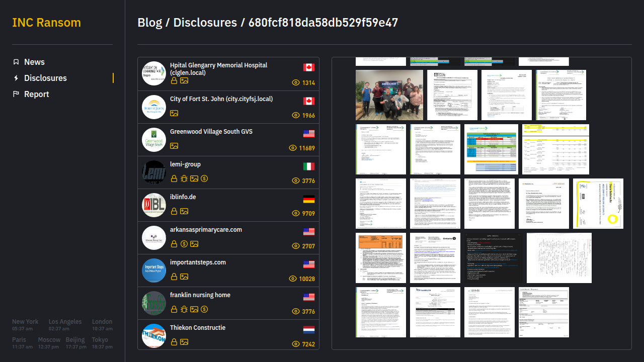Click the lemi-group logo avatar
644x362 pixels.
coord(154,172)
